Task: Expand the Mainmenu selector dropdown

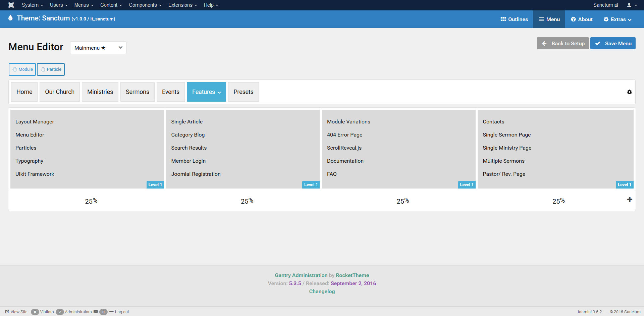Action: 98,48
